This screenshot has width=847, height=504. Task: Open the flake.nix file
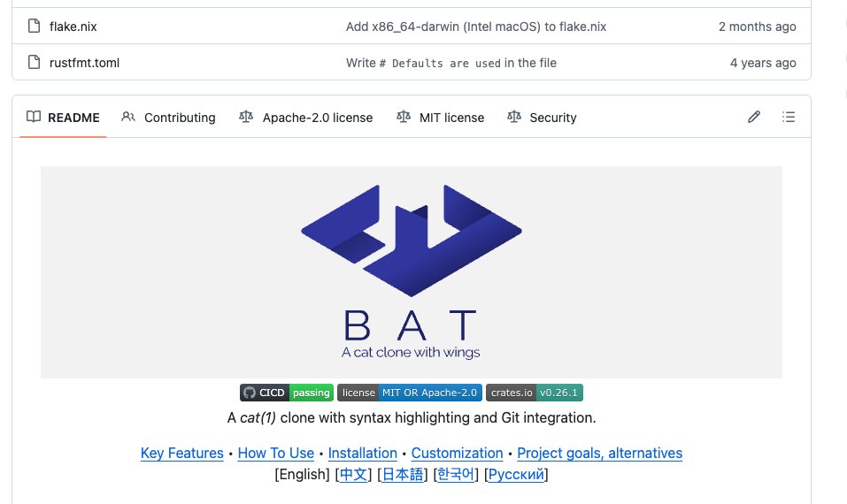pos(73,27)
